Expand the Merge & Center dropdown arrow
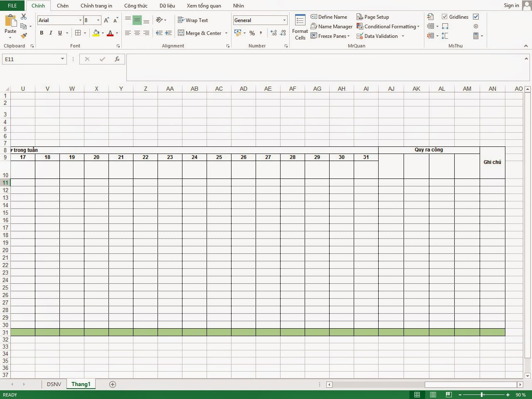This screenshot has height=399, width=532. [x=226, y=33]
